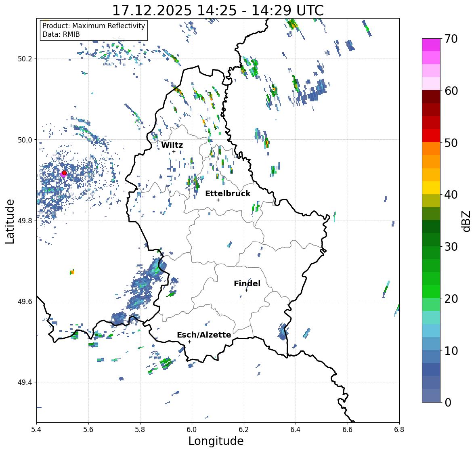
Task: Click the Esch/Alzette station label
Action: click(x=204, y=335)
